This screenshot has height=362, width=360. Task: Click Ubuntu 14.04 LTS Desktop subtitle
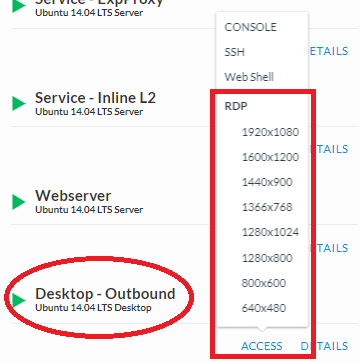(93, 308)
